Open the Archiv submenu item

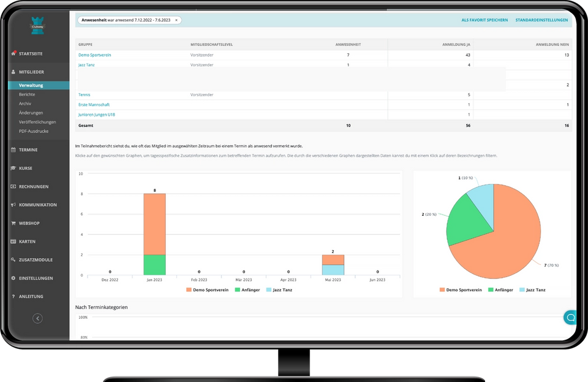point(25,104)
